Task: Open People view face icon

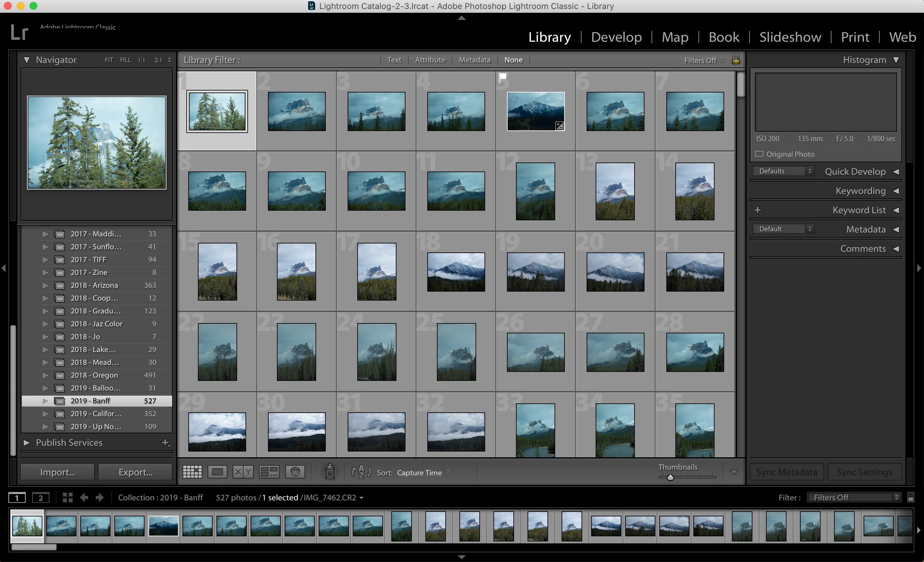Action: coord(295,472)
